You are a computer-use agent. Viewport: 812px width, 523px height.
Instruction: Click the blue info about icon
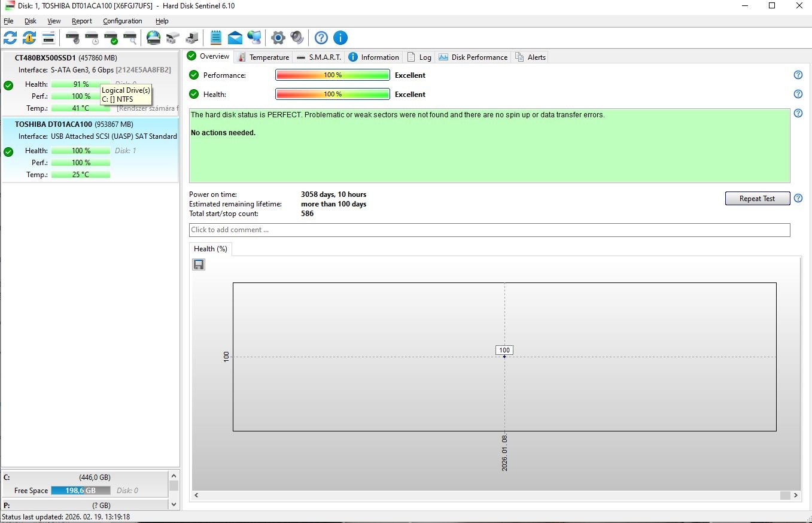tap(340, 38)
